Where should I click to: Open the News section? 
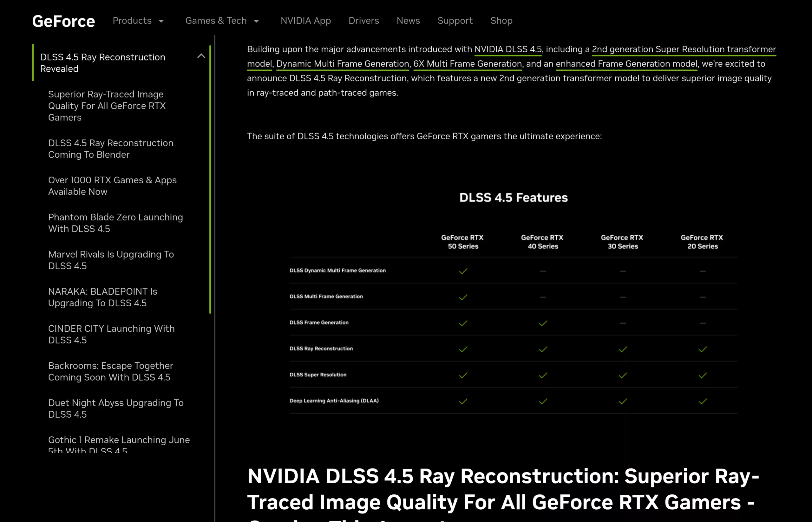408,21
